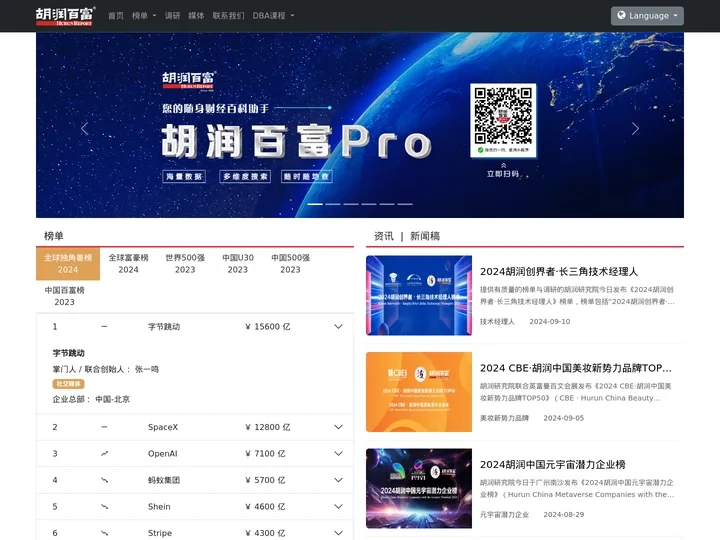Screen dimensions: 720x540
Task: Expand the Stripe row chevron
Action: [x=338, y=533]
